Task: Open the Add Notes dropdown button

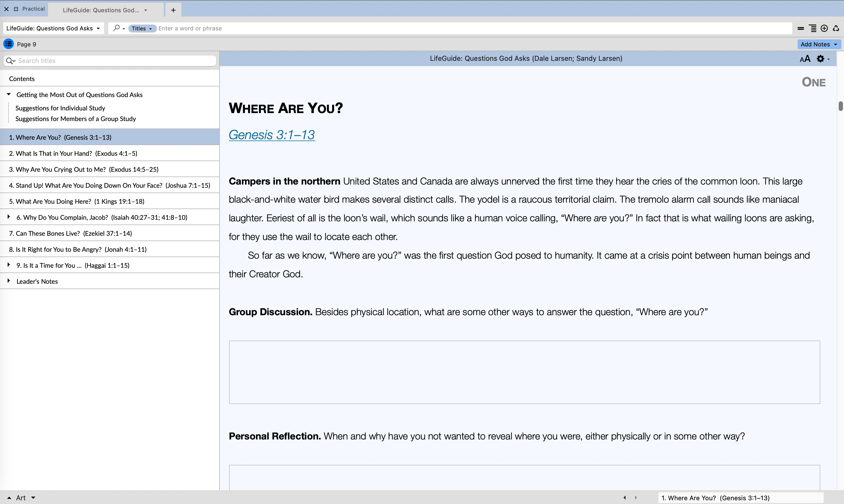Action: pyautogui.click(x=819, y=44)
